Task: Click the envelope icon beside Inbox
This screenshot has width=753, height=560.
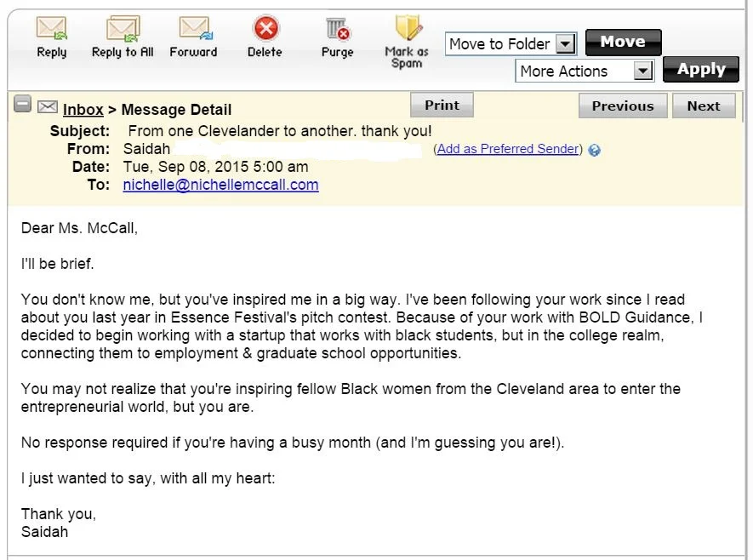Action: [x=48, y=107]
